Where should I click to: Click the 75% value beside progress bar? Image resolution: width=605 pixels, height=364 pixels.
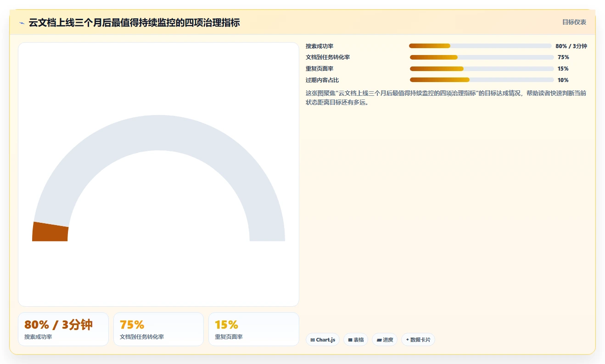coord(563,57)
